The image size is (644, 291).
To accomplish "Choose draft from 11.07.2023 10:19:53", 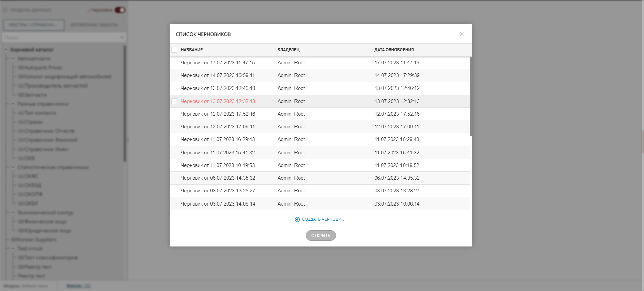I will tap(218, 165).
